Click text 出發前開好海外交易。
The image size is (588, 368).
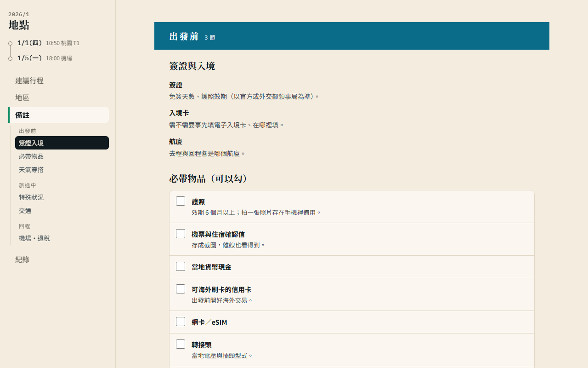(x=222, y=300)
